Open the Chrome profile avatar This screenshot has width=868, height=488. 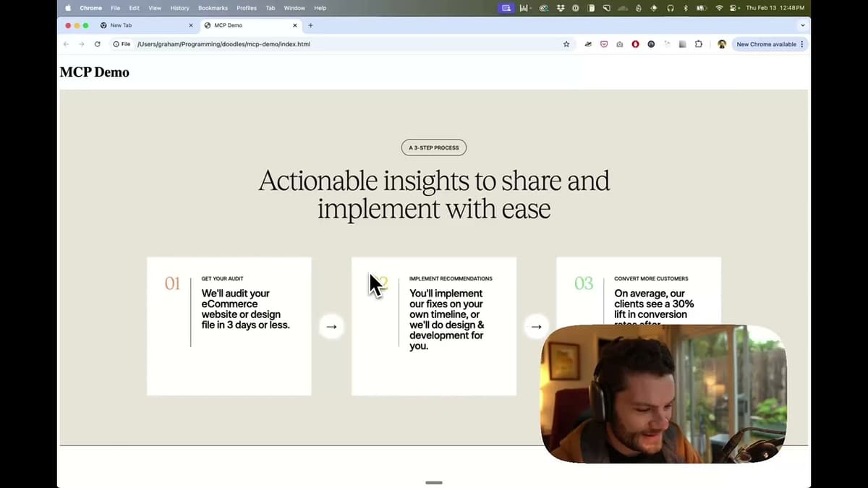[721, 44]
